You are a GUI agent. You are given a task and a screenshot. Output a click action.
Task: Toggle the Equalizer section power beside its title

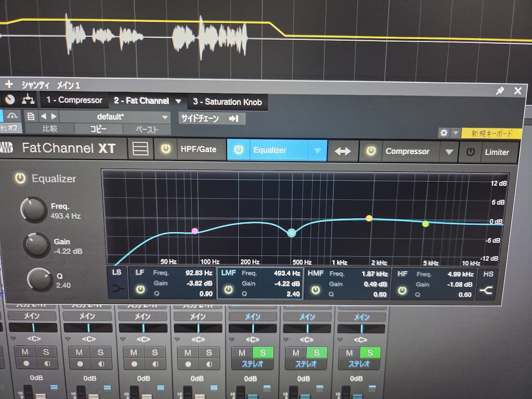point(20,178)
